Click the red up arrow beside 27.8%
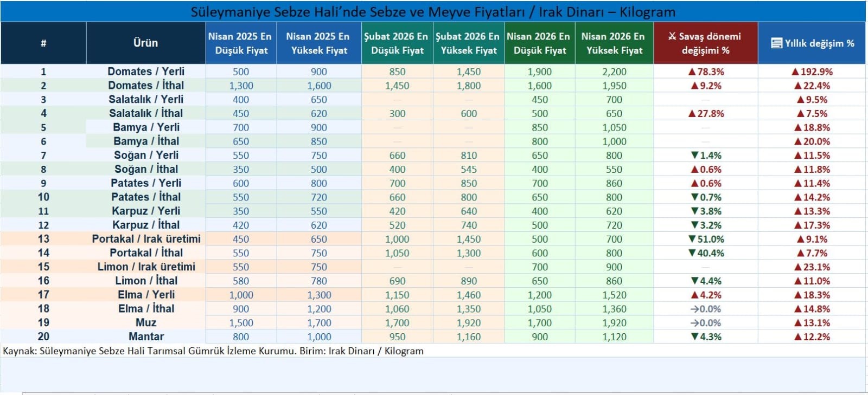This screenshot has height=395, width=868. (692, 114)
